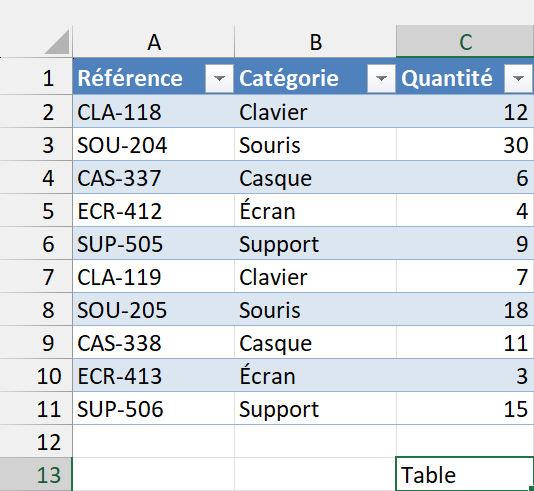534x491 pixels.
Task: Select column C header
Action: pos(465,42)
